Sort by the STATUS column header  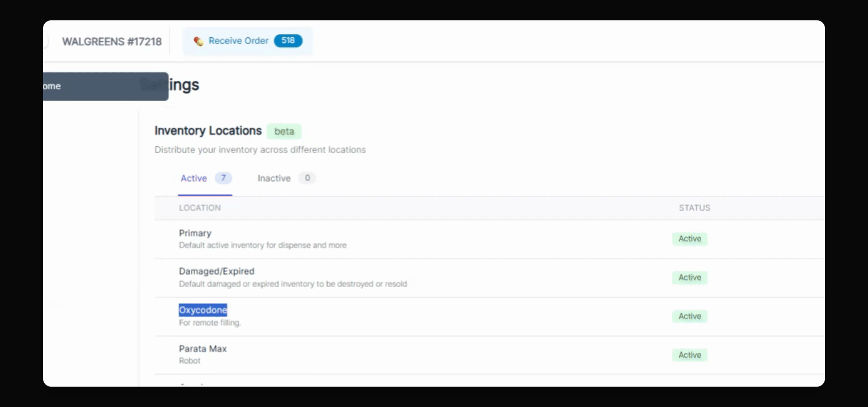pyautogui.click(x=694, y=208)
